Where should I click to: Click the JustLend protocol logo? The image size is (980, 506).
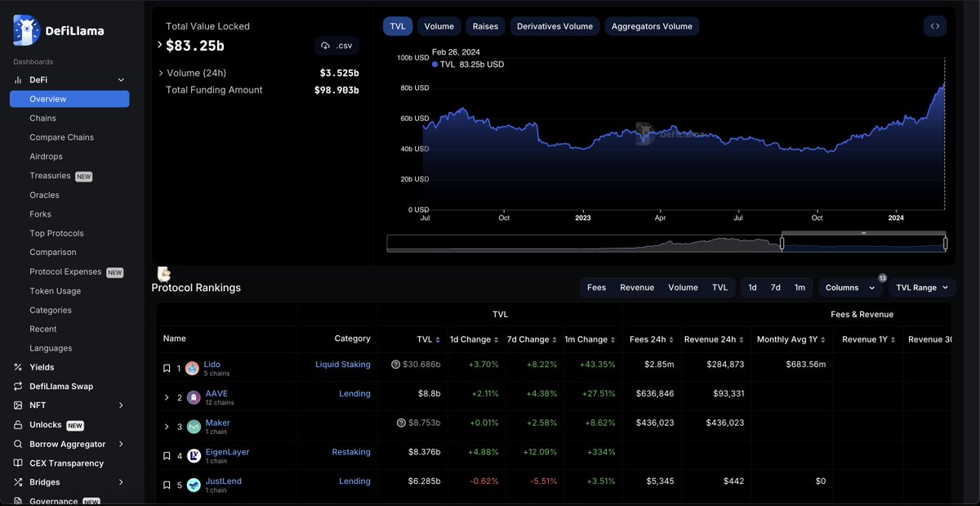tap(194, 486)
